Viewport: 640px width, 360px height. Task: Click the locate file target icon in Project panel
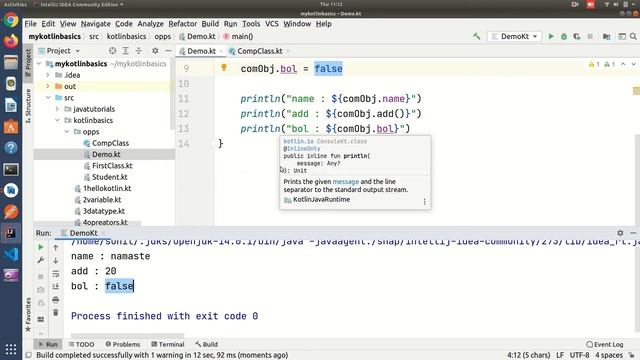pyautogui.click(x=112, y=51)
